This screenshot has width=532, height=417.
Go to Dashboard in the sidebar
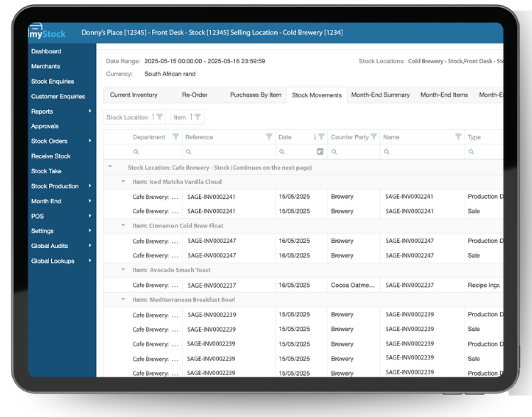(46, 52)
